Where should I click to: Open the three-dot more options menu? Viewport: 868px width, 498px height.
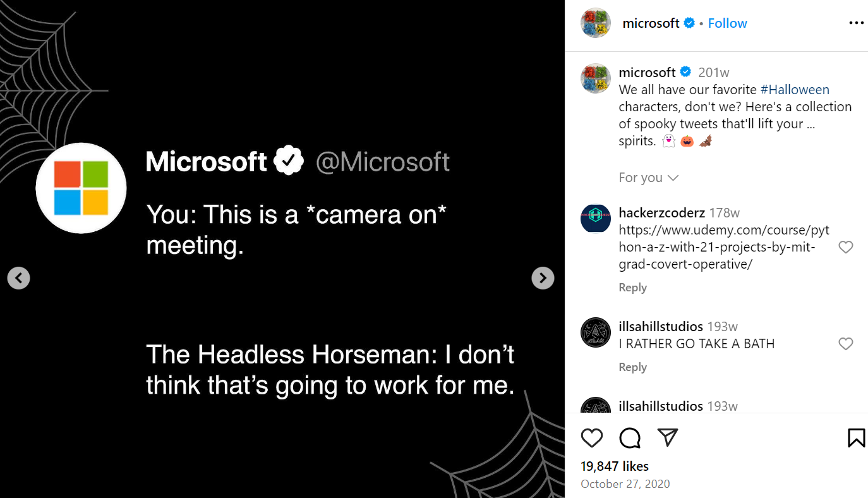point(856,23)
